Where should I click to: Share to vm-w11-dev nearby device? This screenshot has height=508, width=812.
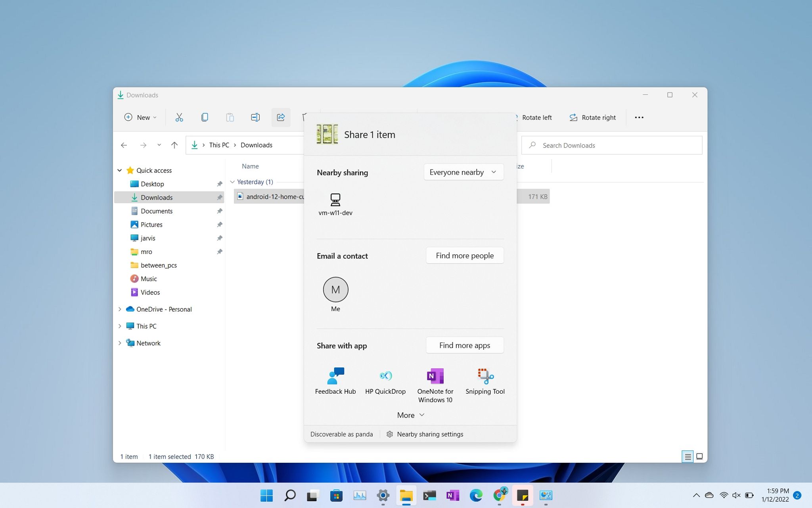[x=335, y=205]
